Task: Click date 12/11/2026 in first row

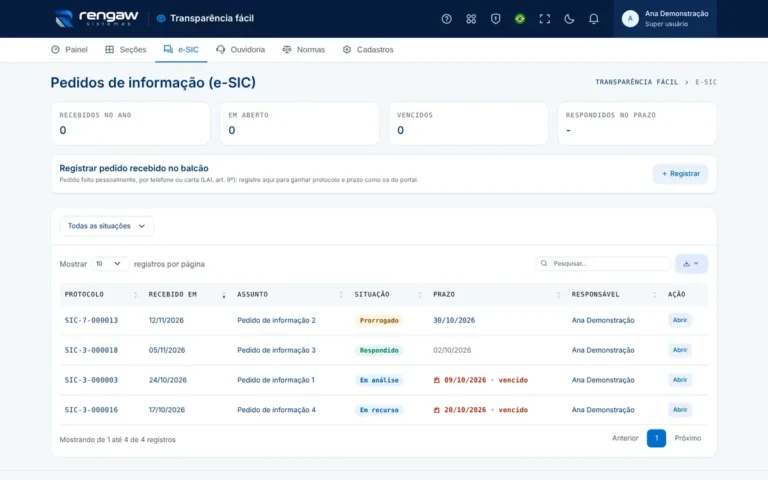Action: pos(166,320)
